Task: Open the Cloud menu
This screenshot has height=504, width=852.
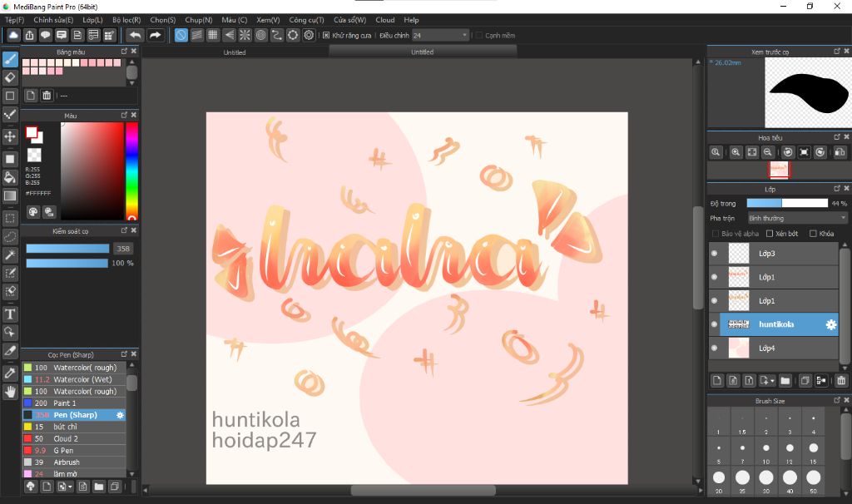Action: pyautogui.click(x=385, y=20)
